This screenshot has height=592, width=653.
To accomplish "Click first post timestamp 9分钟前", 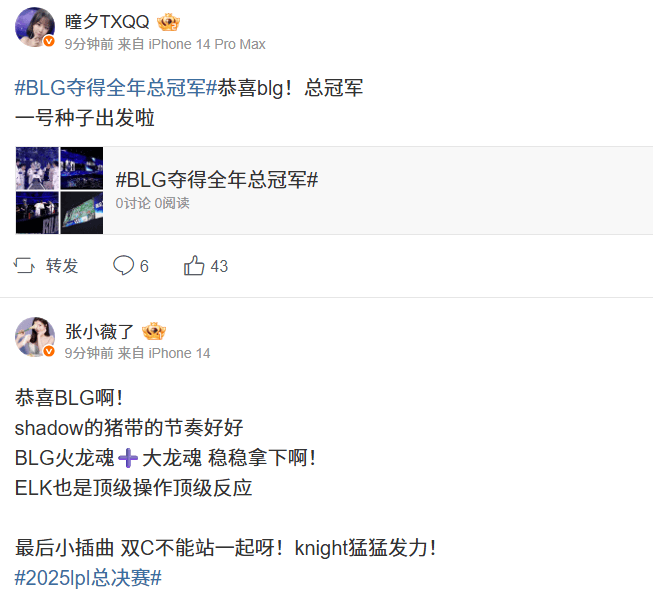I will pos(89,44).
